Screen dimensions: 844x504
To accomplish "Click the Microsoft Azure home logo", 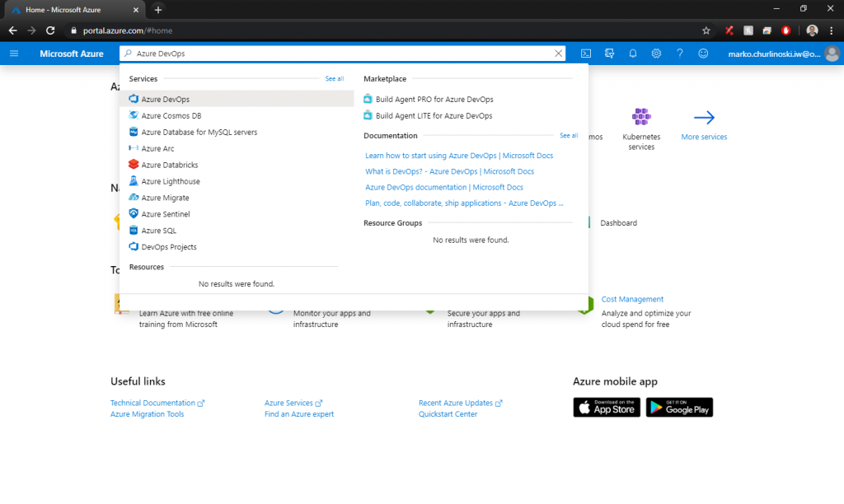I will (x=72, y=54).
